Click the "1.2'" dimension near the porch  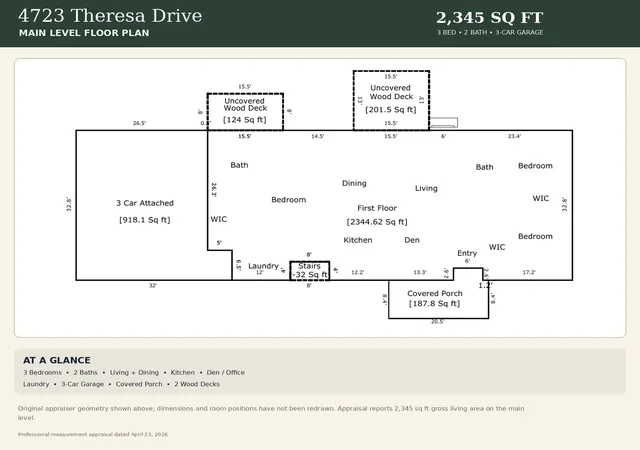pos(485,285)
